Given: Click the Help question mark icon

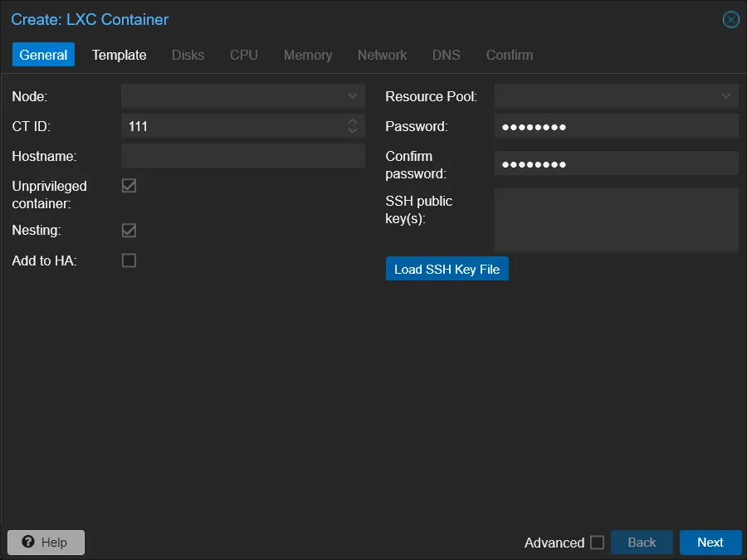Looking at the screenshot, I should point(29,543).
